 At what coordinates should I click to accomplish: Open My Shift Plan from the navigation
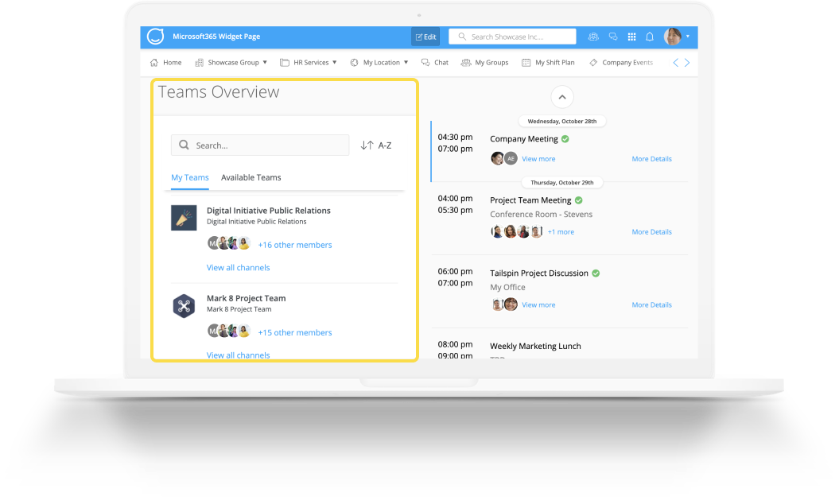[549, 62]
